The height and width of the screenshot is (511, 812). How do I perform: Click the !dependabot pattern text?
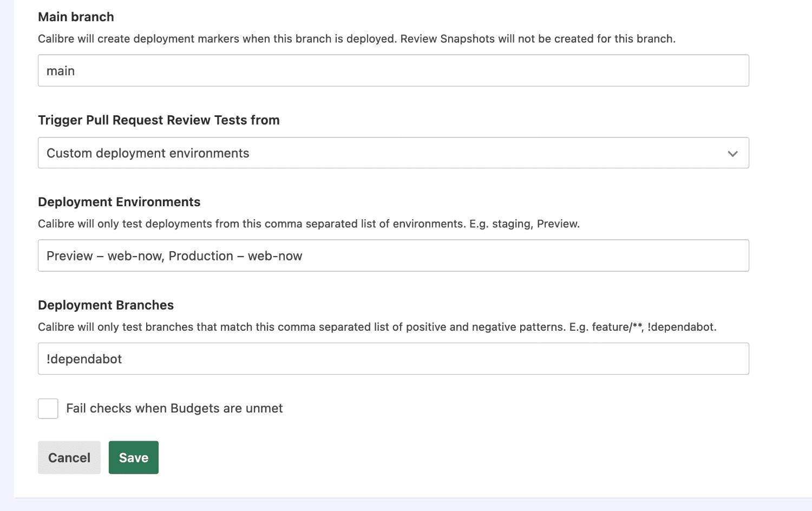[x=84, y=358]
